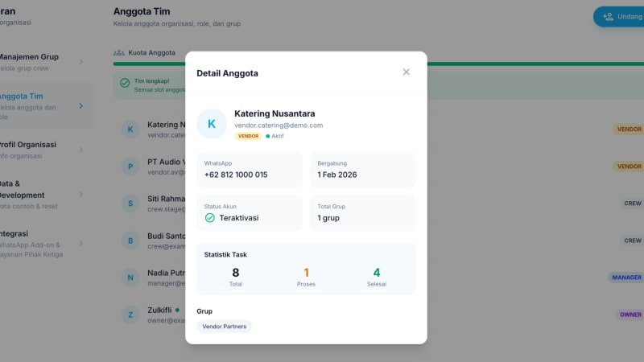Click the Bergabung date 1 Feb 2026
Viewport: 644px width, 362px height.
[x=336, y=175]
